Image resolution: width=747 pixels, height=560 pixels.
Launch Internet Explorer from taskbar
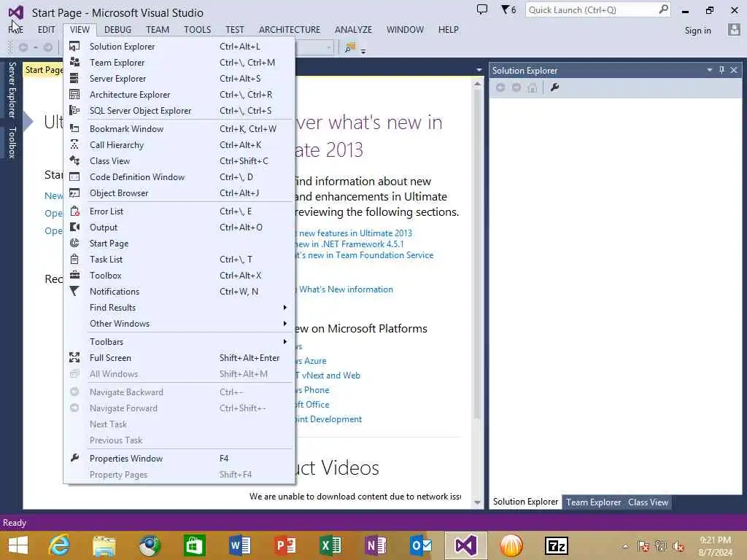[60, 545]
